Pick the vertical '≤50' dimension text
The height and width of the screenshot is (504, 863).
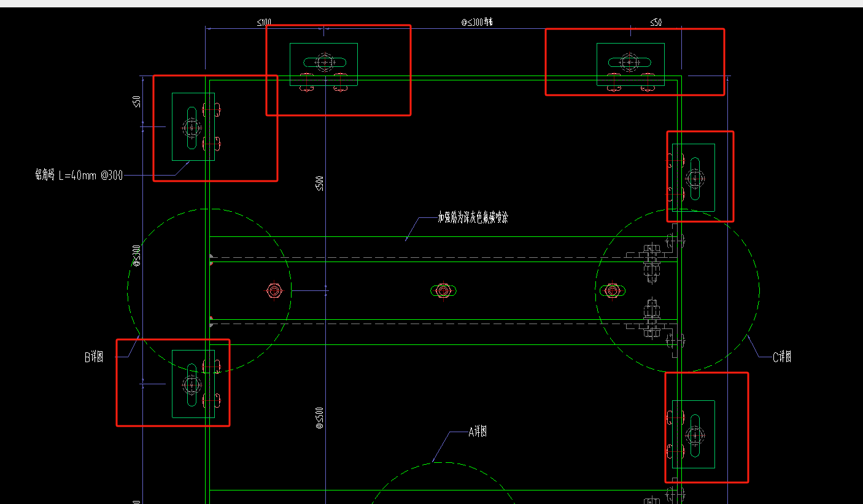tap(137, 102)
